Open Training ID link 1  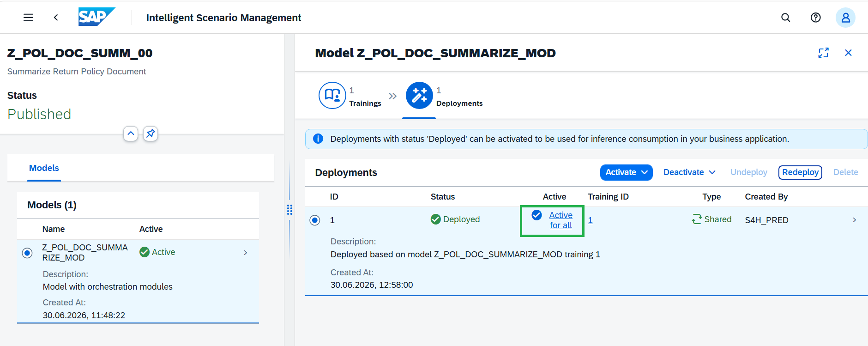click(590, 220)
